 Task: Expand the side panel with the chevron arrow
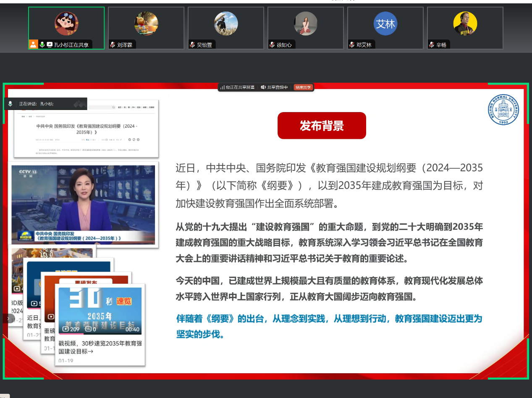click(x=8, y=318)
